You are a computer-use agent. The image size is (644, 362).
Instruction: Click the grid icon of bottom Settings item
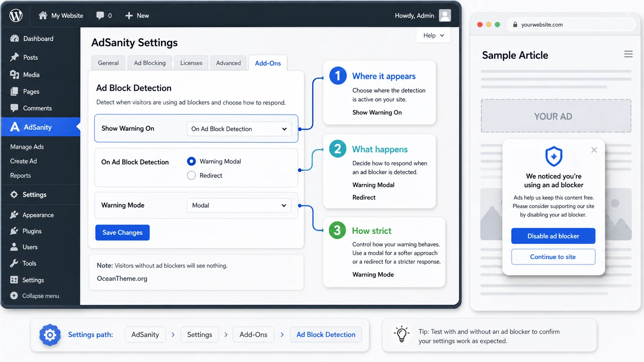[x=14, y=280]
